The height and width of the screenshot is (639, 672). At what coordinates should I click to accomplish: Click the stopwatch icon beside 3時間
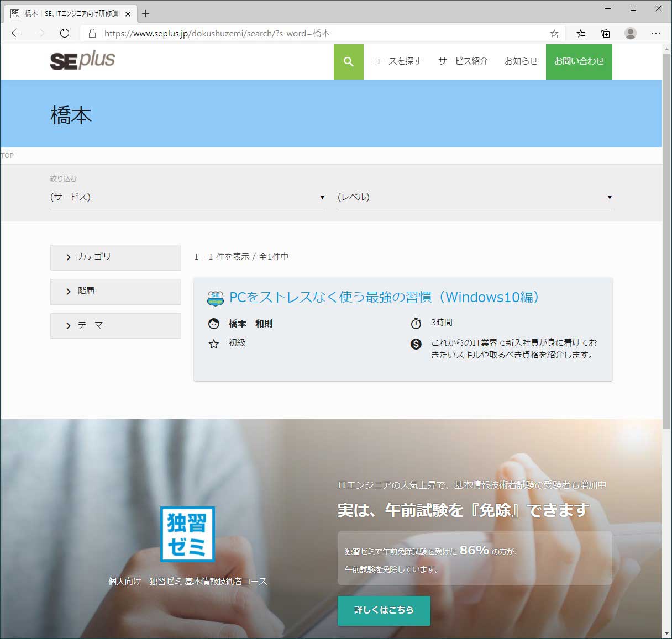click(x=416, y=323)
